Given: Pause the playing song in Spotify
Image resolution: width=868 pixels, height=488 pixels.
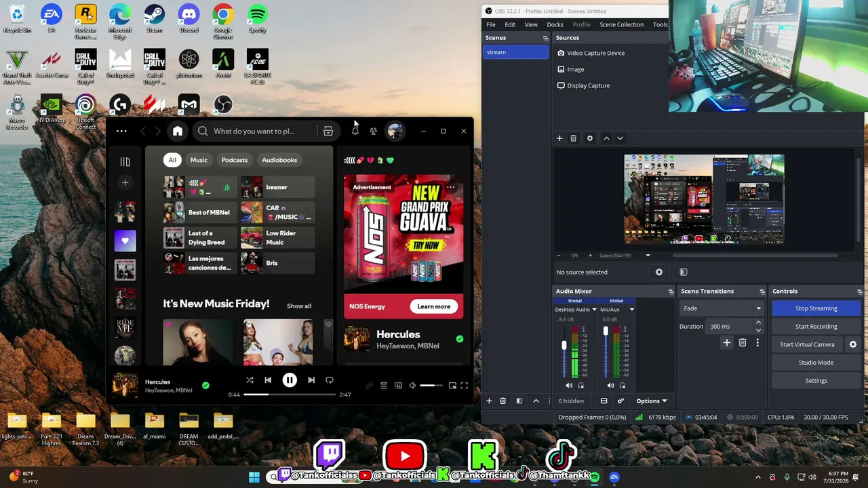Looking at the screenshot, I should (290, 380).
